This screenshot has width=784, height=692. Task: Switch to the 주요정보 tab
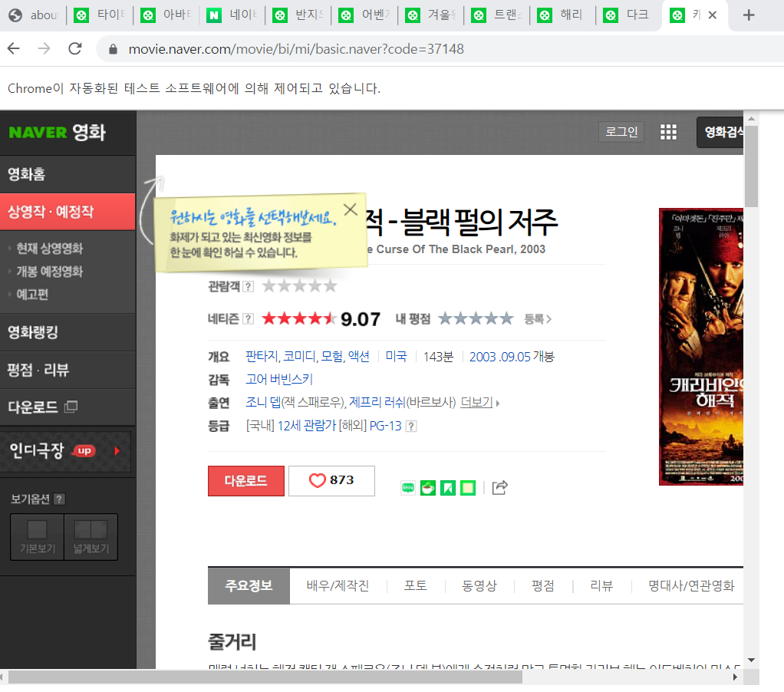249,585
